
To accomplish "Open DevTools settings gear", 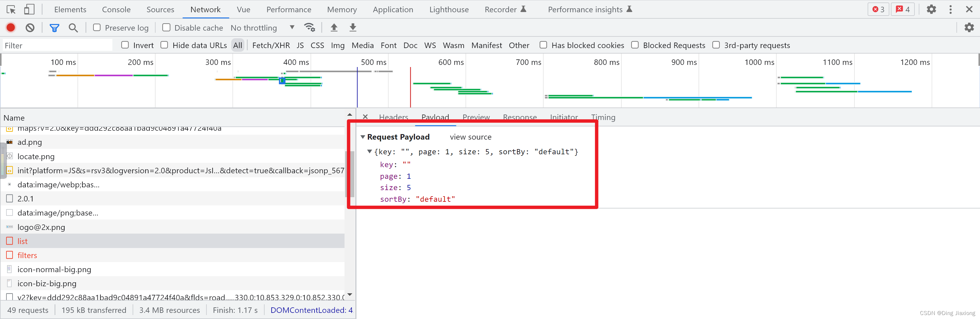I will click(931, 9).
